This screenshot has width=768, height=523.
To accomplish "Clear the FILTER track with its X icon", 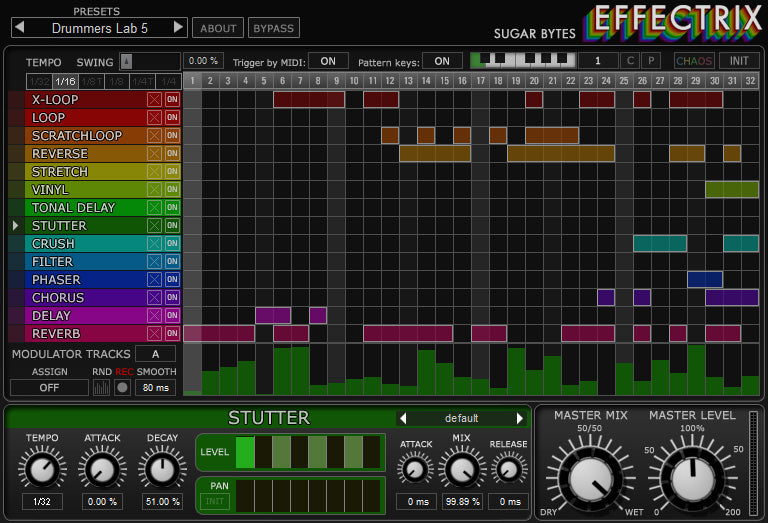I will tap(154, 262).
